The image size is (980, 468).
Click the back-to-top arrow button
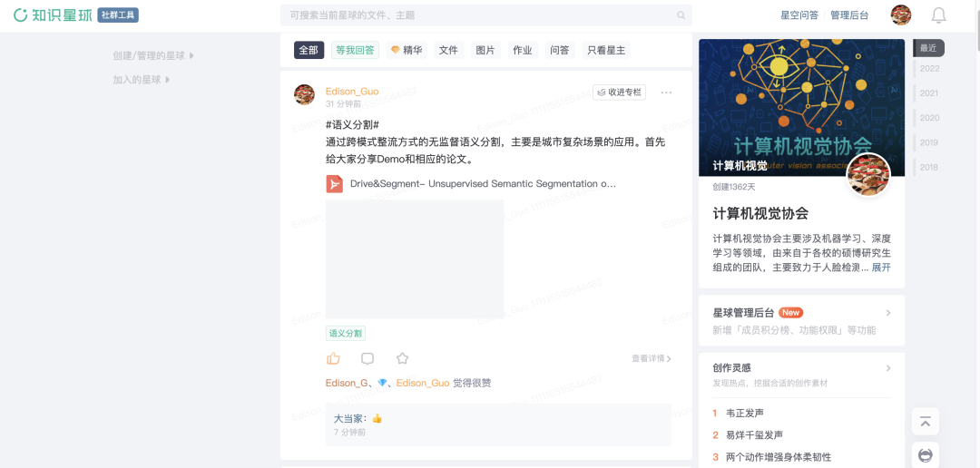[x=925, y=422]
